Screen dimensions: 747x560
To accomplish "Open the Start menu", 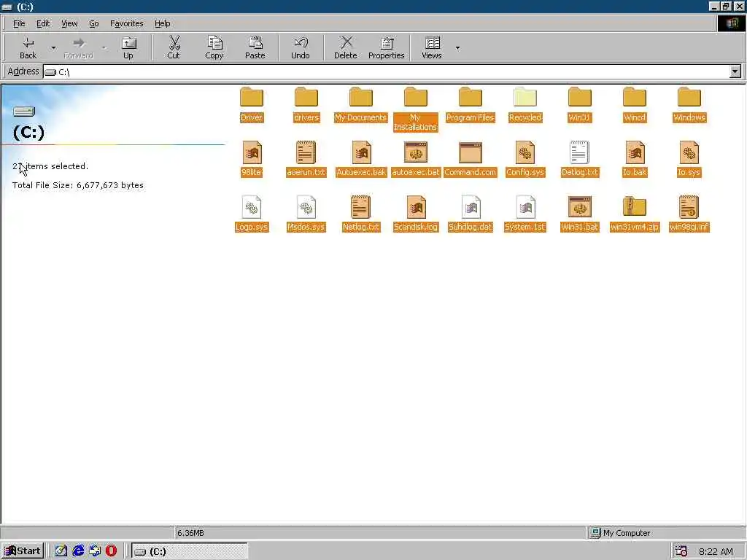I will coord(23,551).
